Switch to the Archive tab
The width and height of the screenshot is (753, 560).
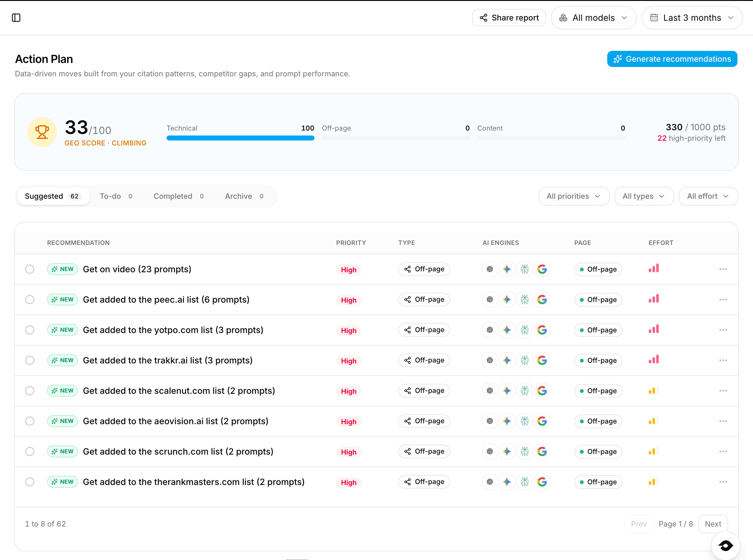(x=244, y=196)
